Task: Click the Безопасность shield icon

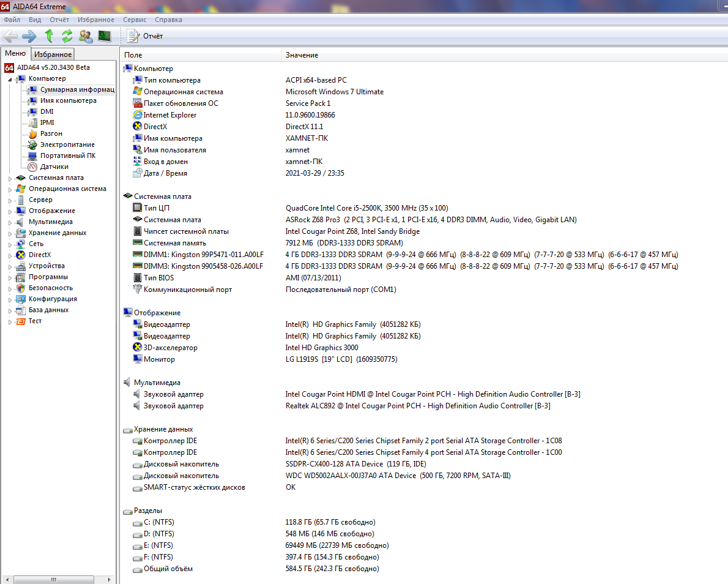Action: (21, 288)
